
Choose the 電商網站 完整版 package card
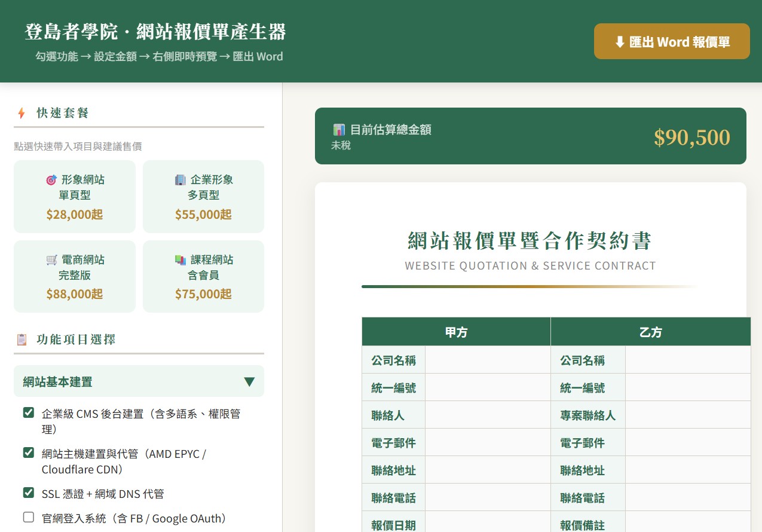pos(75,276)
